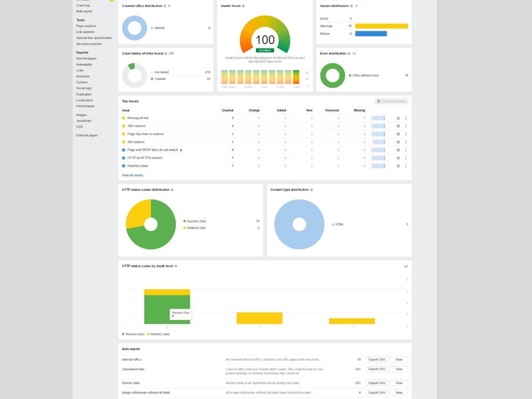Click Success (2xx) entry in HTTP status legend

195,221
